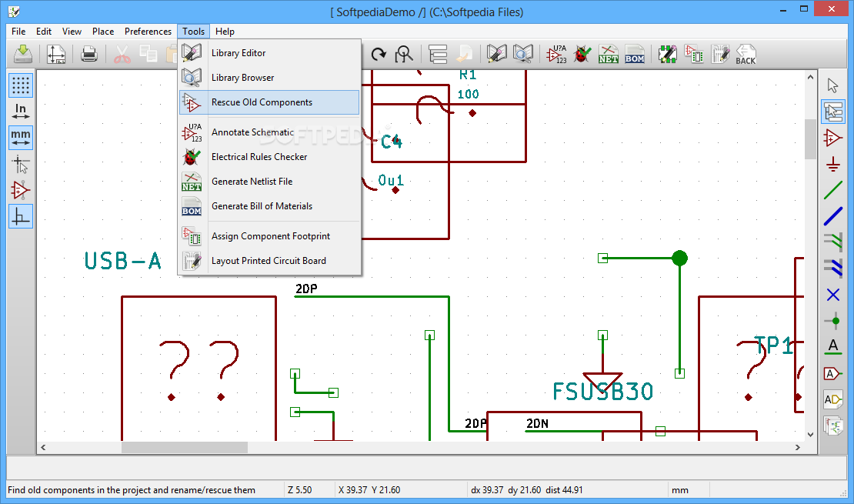The image size is (854, 504).
Task: Open the Help menu
Action: [x=225, y=31]
